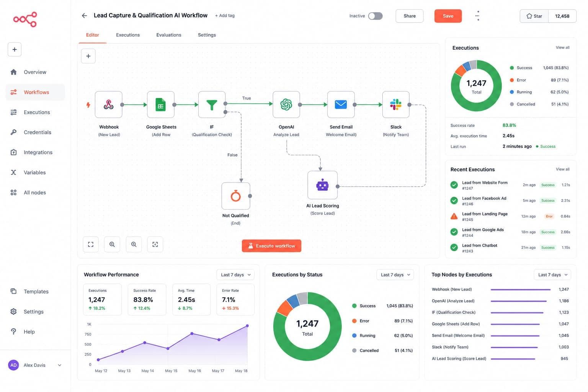Save the workflow
The image size is (588, 392).
coord(448,16)
